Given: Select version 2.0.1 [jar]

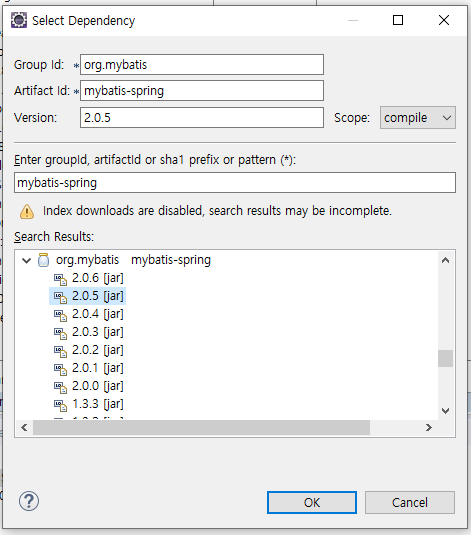Looking at the screenshot, I should pyautogui.click(x=98, y=368).
